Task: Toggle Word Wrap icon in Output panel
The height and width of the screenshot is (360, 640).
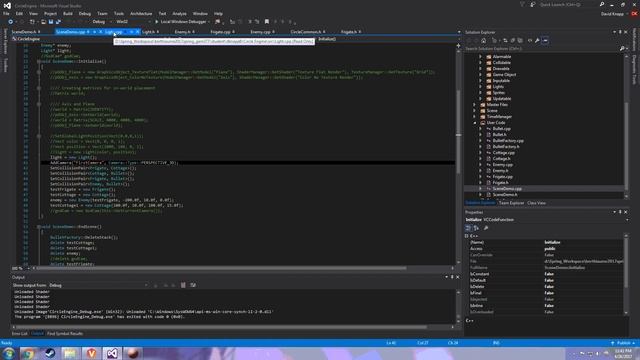Action: pyautogui.click(x=193, y=285)
